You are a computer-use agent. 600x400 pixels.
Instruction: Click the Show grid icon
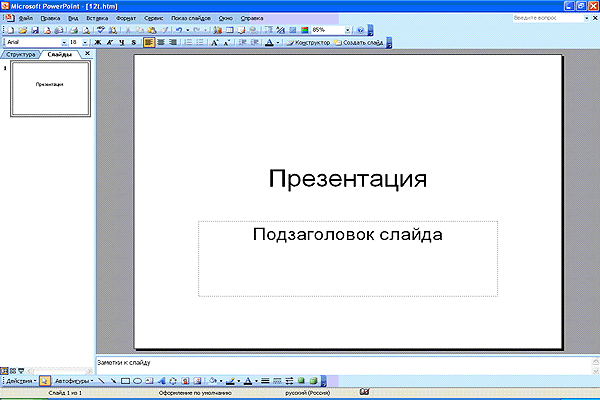click(293, 30)
